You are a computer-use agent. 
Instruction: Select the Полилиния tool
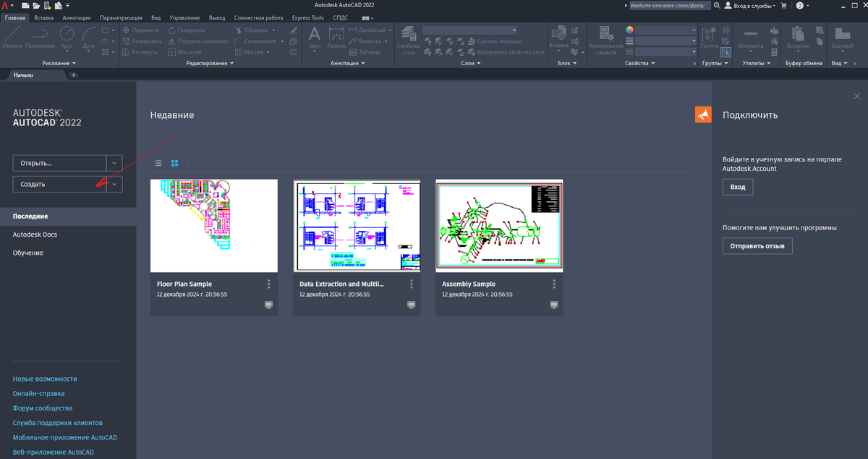(x=40, y=38)
